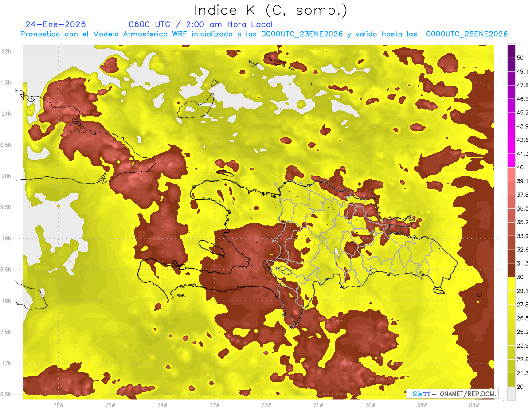Select the "72W" longitude label
The height and width of the screenshot is (411, 532).
[266, 405]
